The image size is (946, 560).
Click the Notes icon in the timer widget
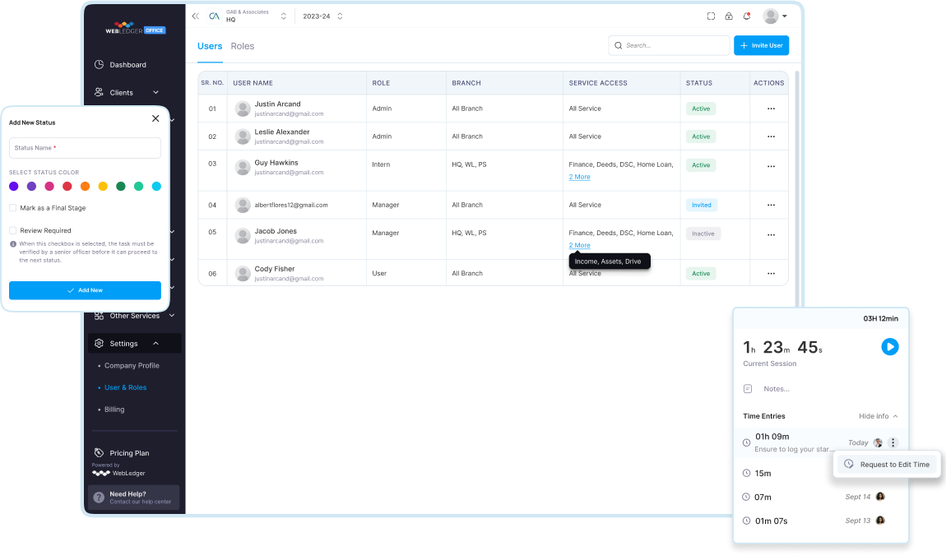click(748, 388)
